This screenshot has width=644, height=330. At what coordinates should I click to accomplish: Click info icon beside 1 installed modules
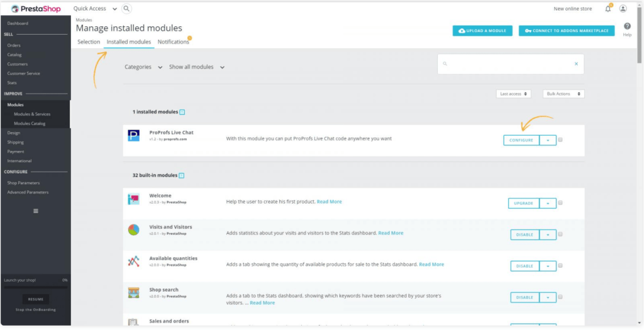click(182, 112)
